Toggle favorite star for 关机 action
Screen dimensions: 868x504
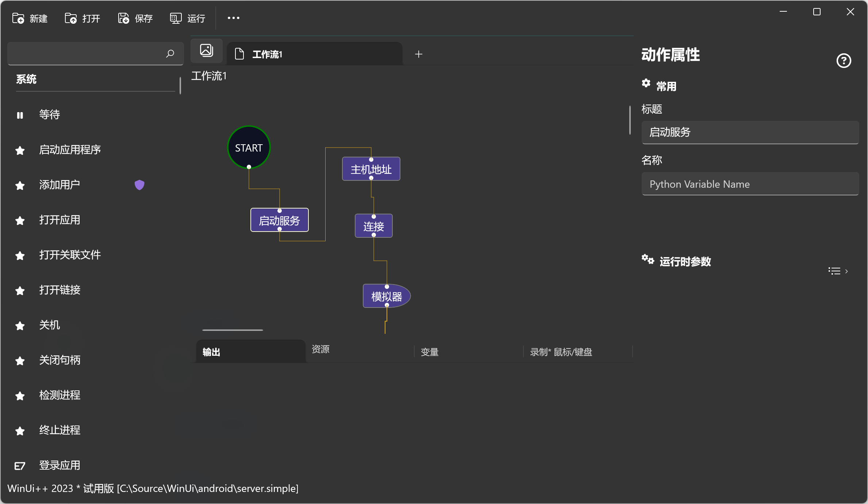click(20, 326)
